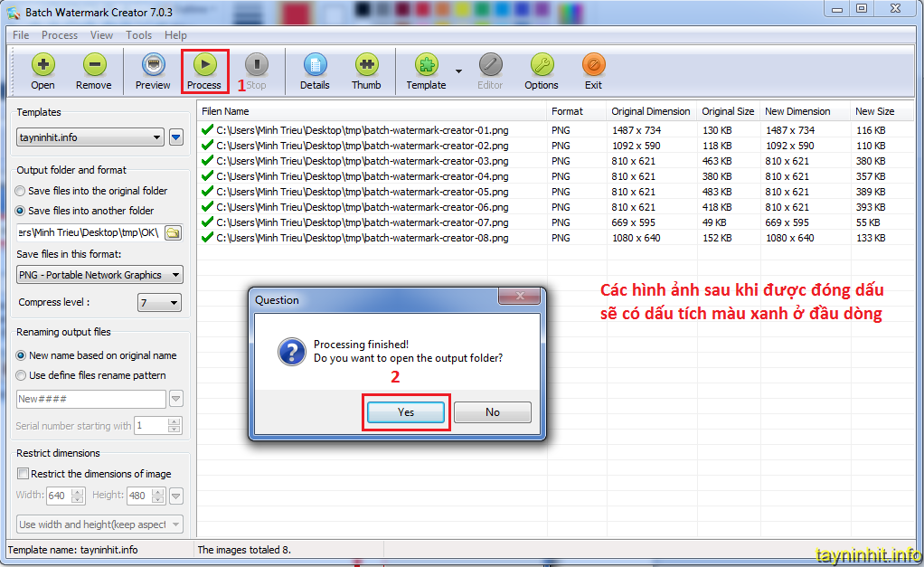Open the Compress level dropdown
924x567 pixels.
point(174,303)
